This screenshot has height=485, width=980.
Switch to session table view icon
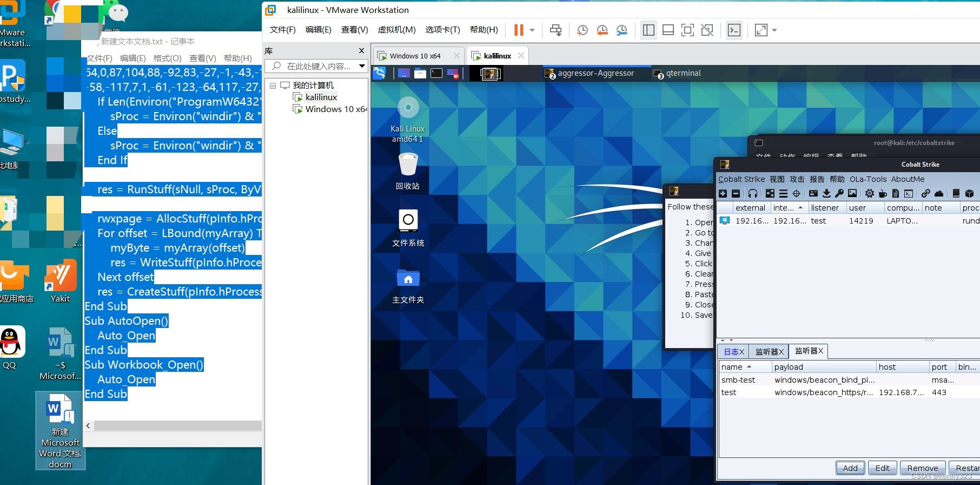click(x=783, y=193)
